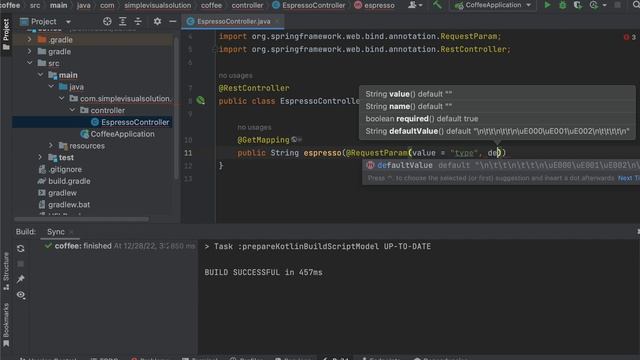The width and height of the screenshot is (640, 360).
Task: Select opened file target icon in Project panel
Action: coord(107,21)
